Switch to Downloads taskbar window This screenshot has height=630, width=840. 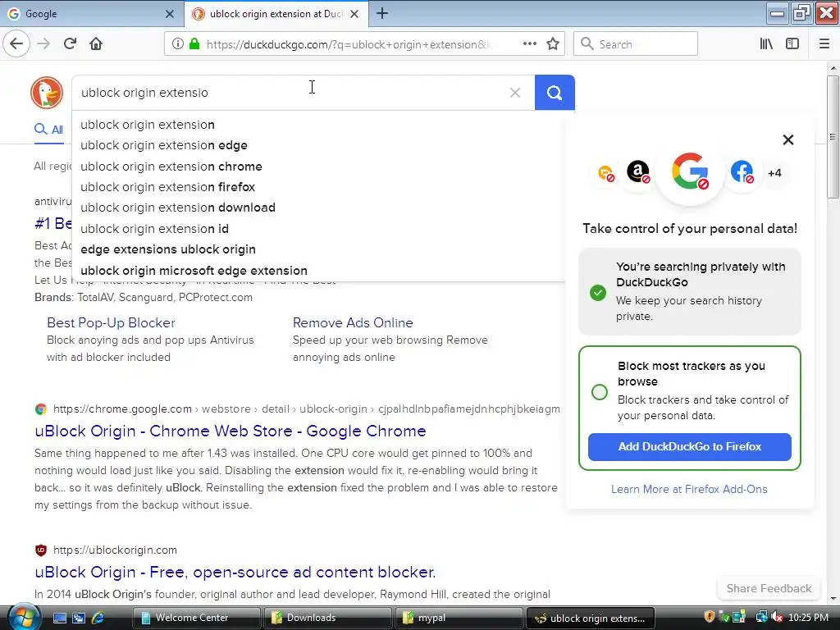[327, 618]
